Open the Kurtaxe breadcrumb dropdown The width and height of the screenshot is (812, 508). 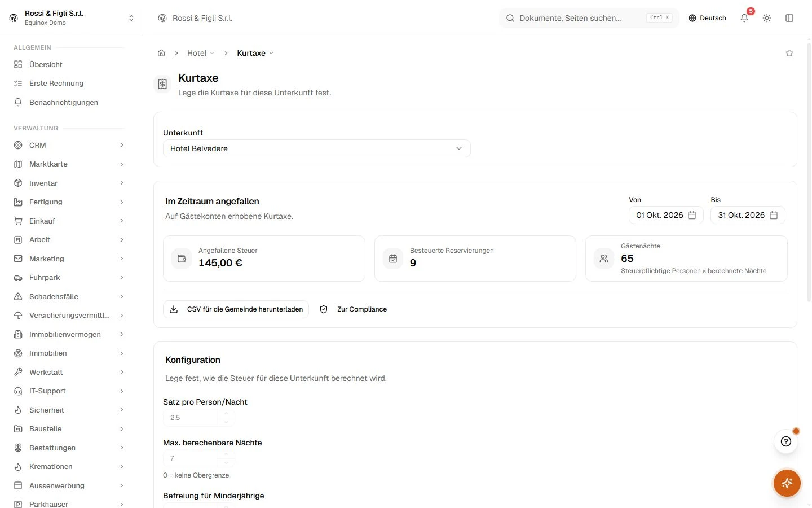tap(255, 53)
